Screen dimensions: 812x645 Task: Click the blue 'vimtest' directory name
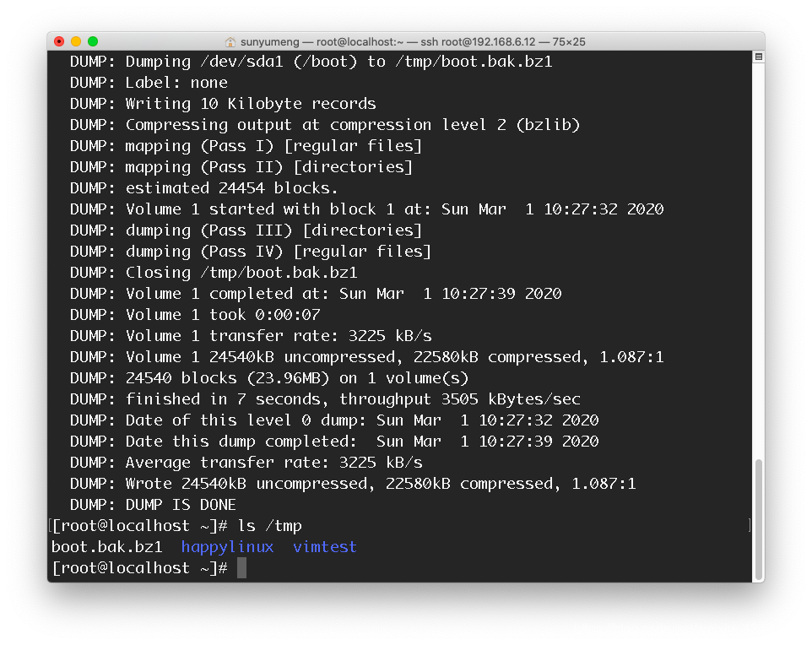[x=325, y=547]
